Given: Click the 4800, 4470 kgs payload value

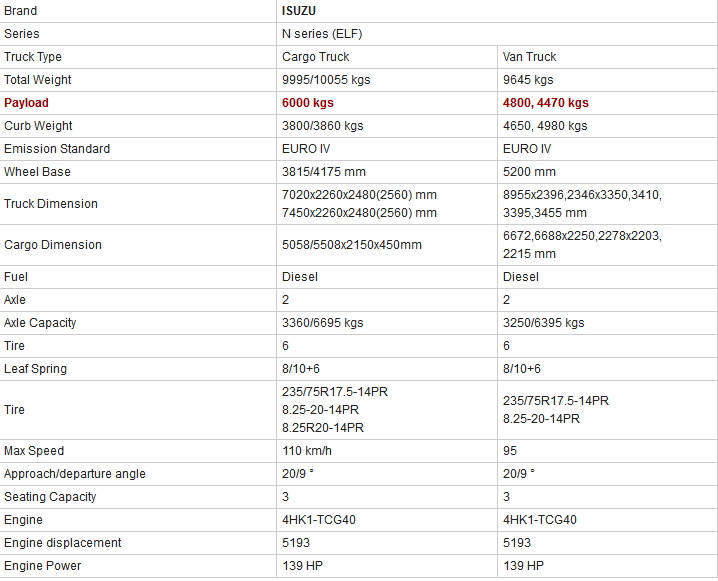Looking at the screenshot, I should tap(545, 103).
